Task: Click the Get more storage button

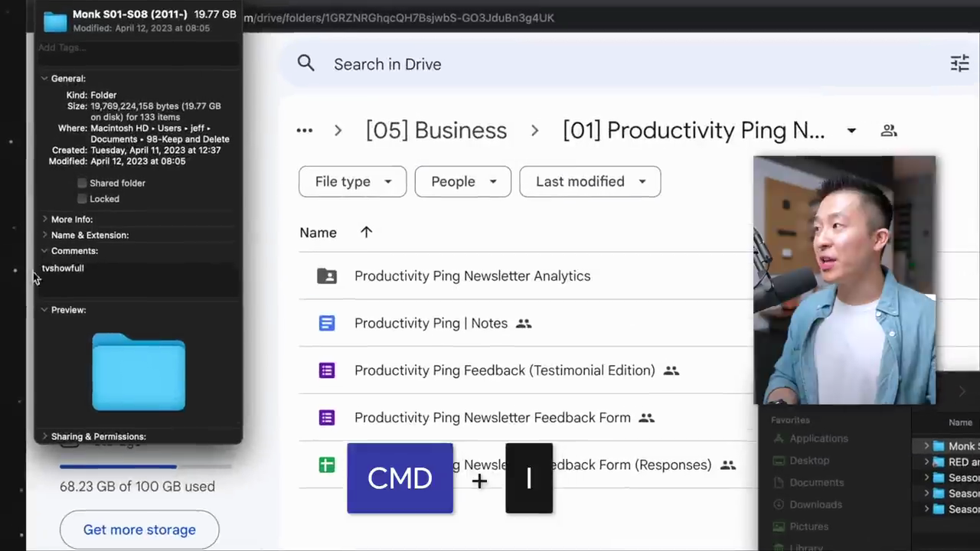Action: pos(139,530)
